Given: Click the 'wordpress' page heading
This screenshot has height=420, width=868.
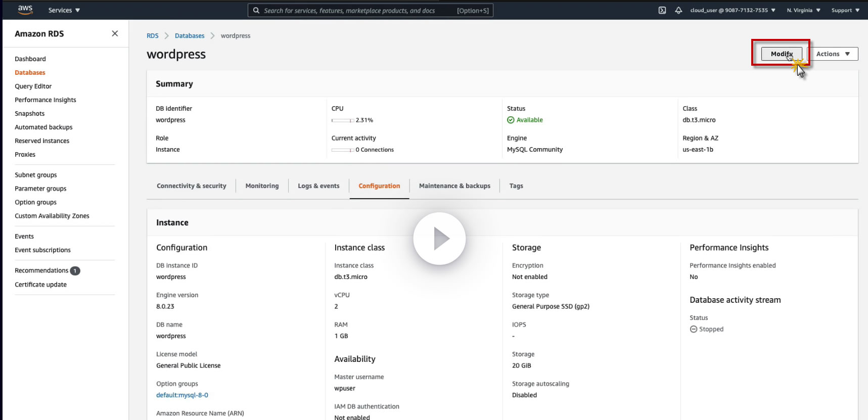Looking at the screenshot, I should point(176,54).
